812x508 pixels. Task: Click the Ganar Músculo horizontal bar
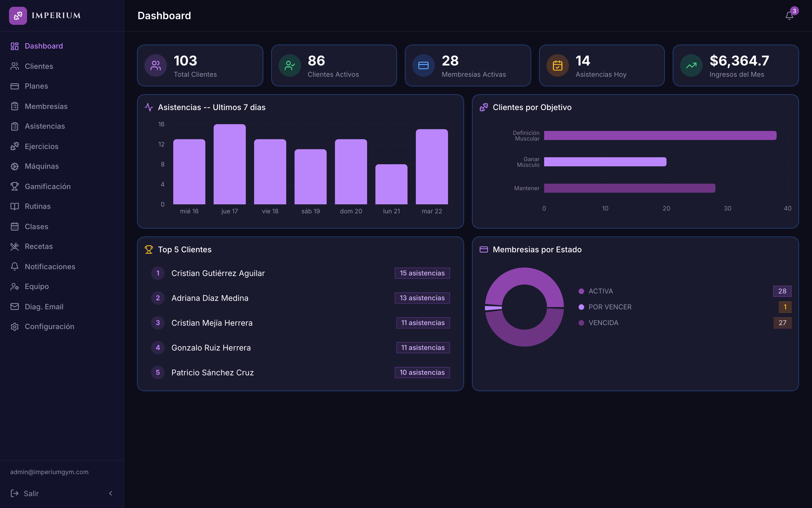click(x=605, y=162)
